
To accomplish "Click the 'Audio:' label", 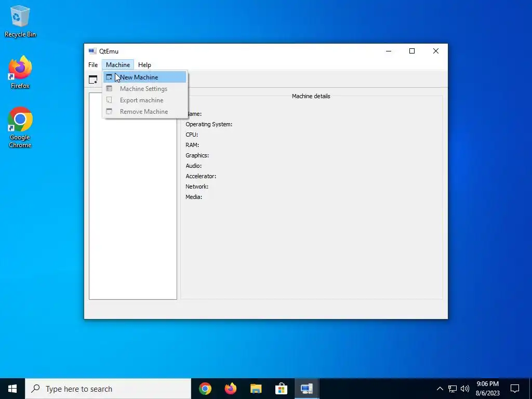I will pyautogui.click(x=194, y=166).
